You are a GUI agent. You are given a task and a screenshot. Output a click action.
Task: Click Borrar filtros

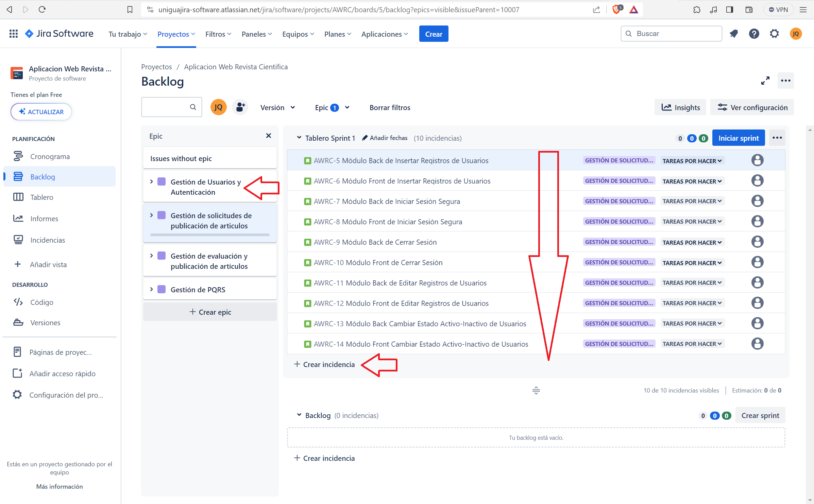coord(390,107)
